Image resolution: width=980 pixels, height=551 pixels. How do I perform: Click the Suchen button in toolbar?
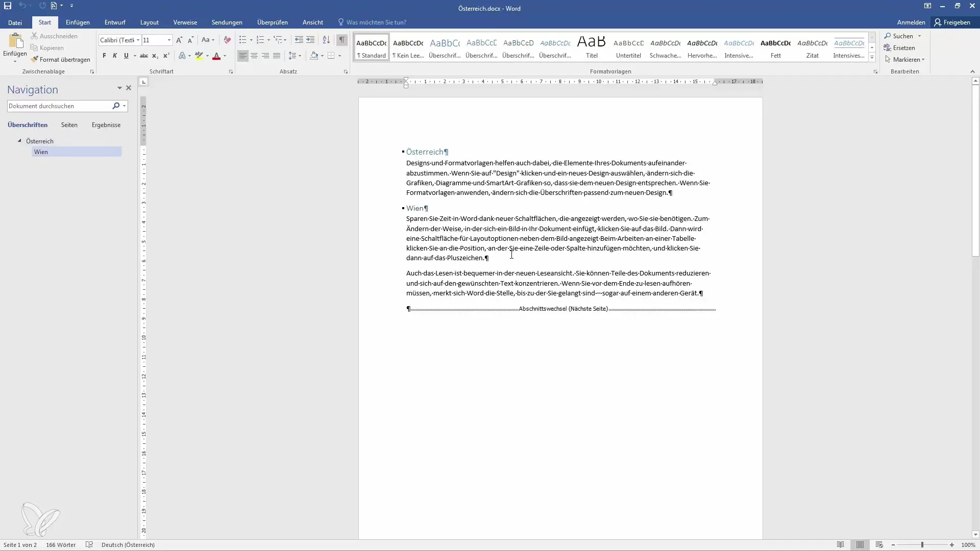pyautogui.click(x=898, y=36)
